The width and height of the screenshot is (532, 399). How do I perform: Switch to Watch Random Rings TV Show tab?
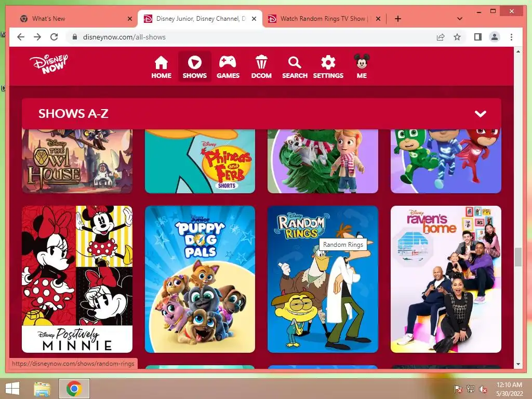[323, 19]
